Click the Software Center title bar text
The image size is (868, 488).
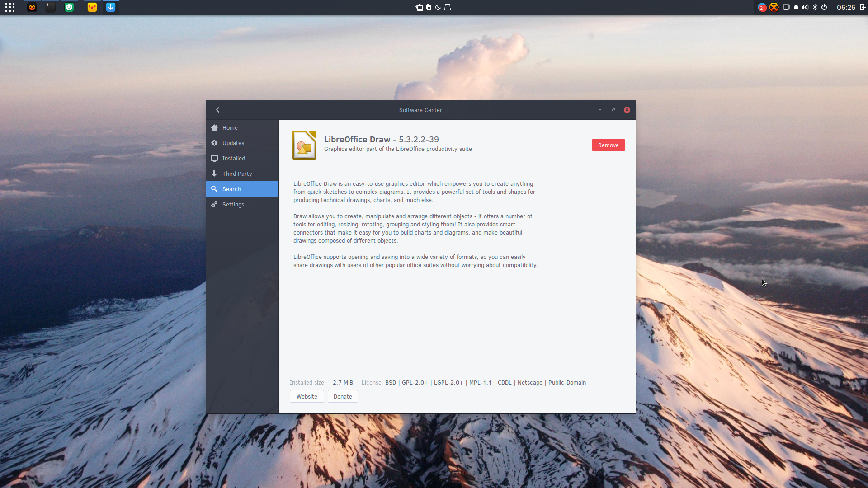click(420, 110)
